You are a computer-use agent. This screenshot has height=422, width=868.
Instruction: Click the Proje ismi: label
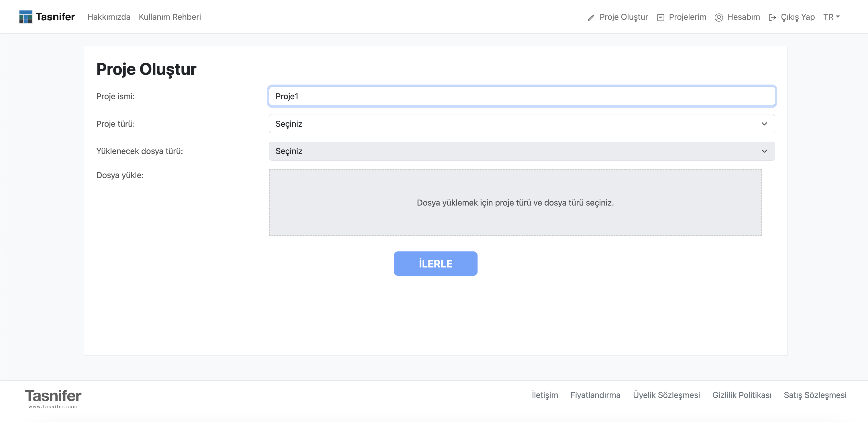pos(115,96)
